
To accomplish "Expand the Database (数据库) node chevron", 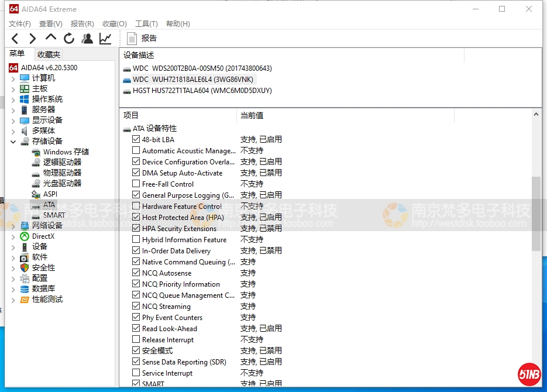I will (x=13, y=290).
